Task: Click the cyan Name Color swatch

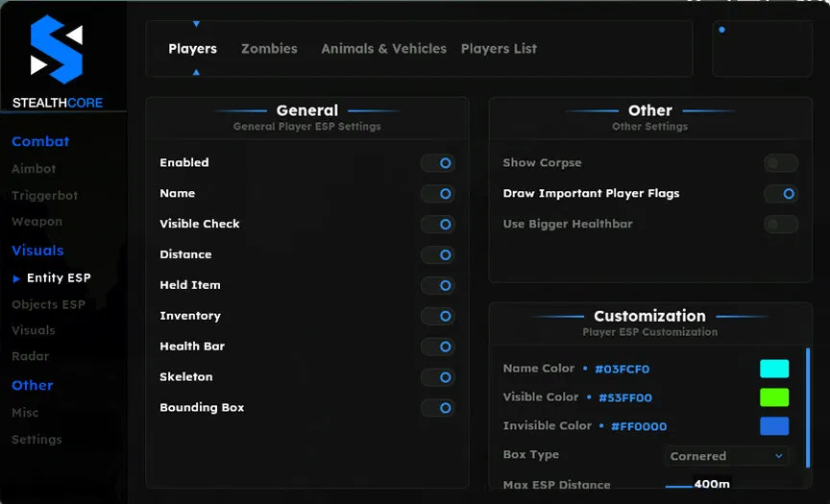Action: click(x=774, y=369)
